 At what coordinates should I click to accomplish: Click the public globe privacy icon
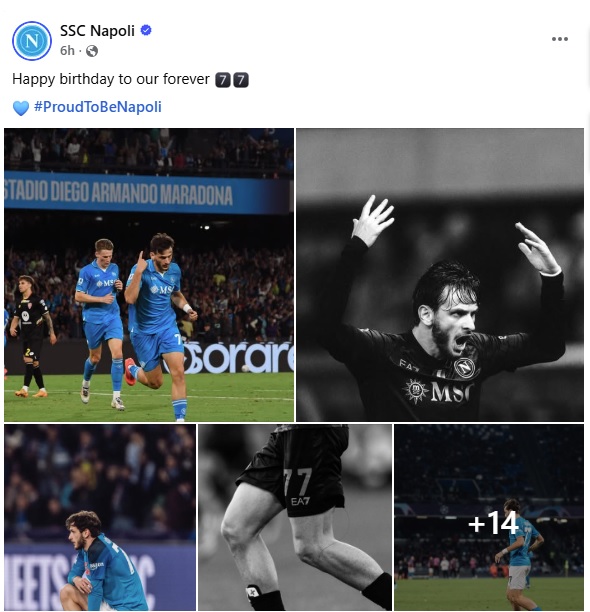(92, 51)
